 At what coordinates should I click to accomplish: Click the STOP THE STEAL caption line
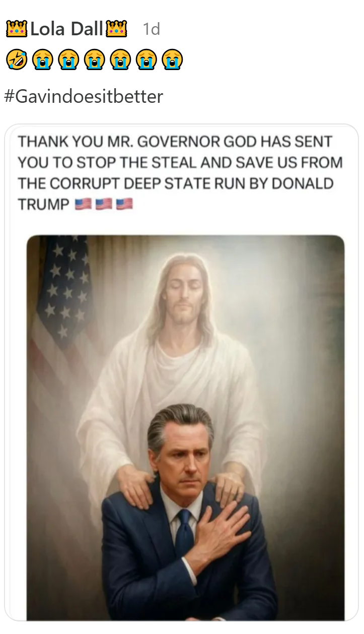[180, 163]
